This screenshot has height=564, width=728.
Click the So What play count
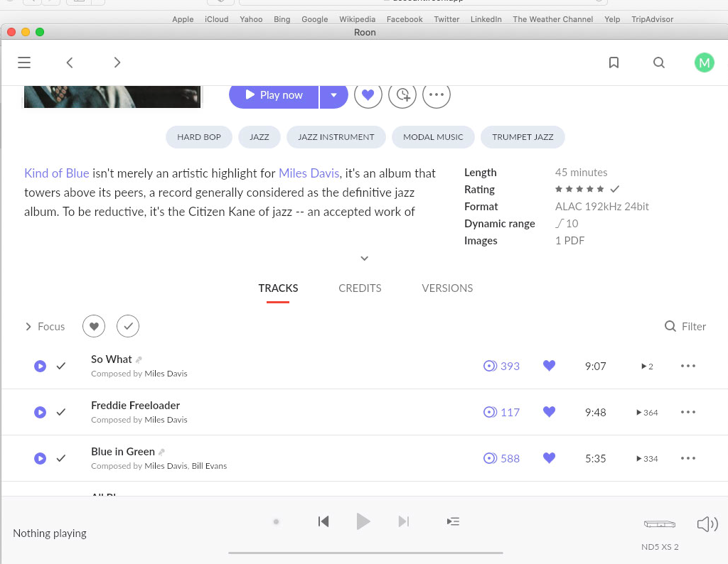(x=647, y=367)
